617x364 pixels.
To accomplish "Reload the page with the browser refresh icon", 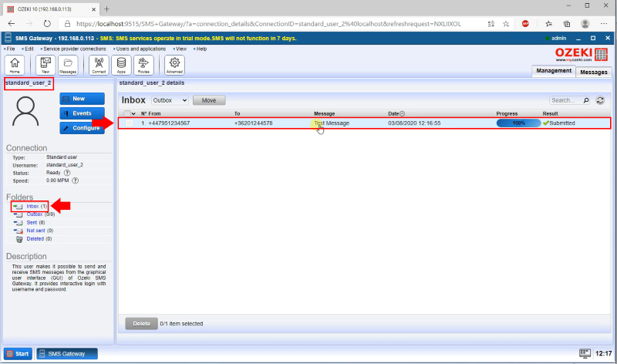I will click(47, 24).
